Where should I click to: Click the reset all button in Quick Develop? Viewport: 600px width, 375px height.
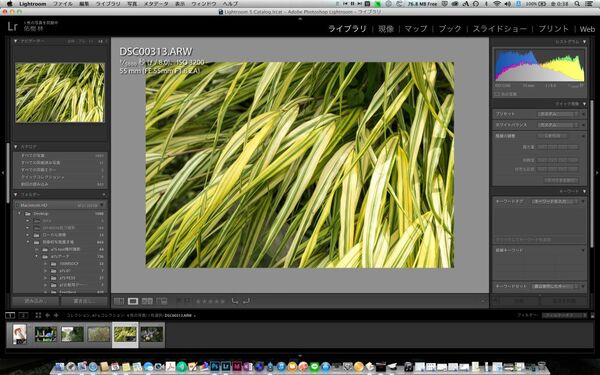point(561,180)
